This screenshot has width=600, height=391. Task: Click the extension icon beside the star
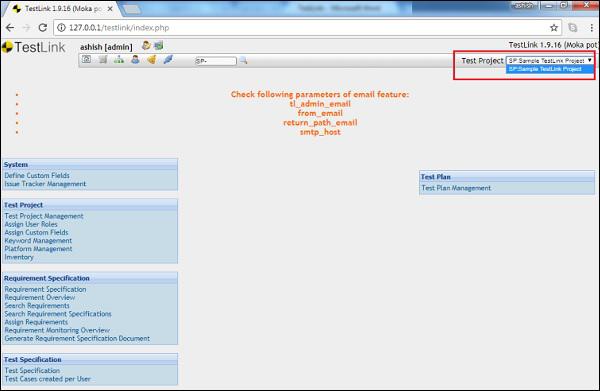click(573, 28)
